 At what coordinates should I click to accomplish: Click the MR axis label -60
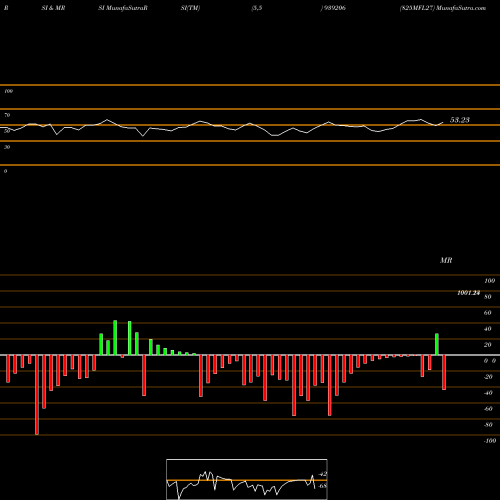coord(488,409)
